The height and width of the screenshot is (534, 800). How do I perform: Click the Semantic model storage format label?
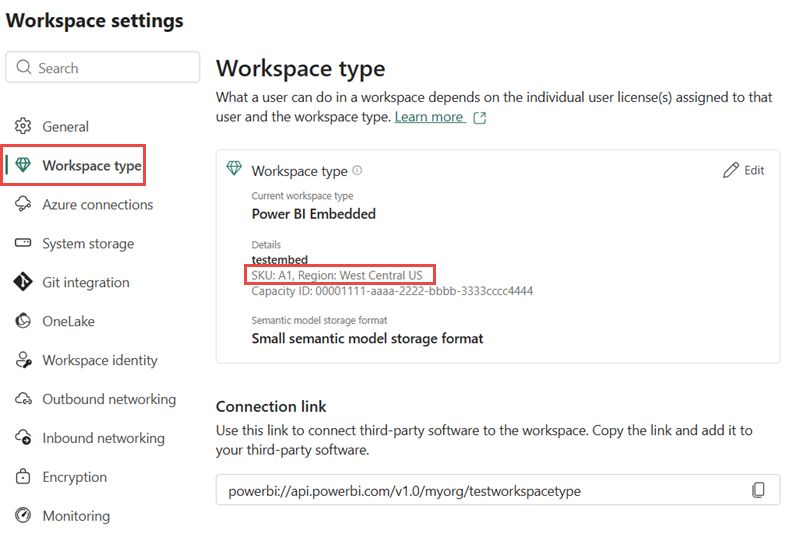coord(319,320)
